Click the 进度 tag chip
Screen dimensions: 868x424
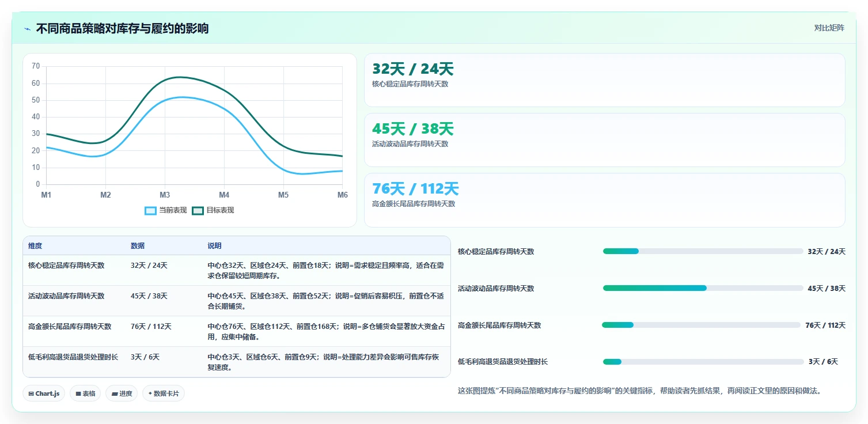(122, 393)
